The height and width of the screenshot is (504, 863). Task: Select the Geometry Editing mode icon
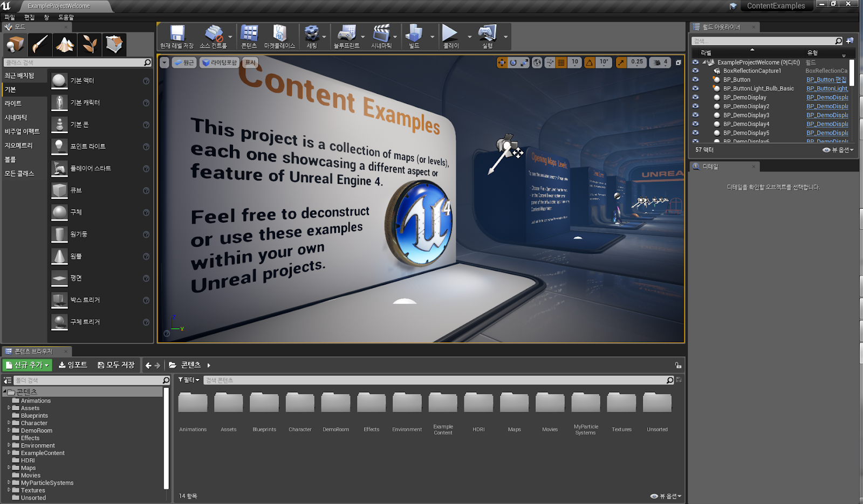point(114,44)
